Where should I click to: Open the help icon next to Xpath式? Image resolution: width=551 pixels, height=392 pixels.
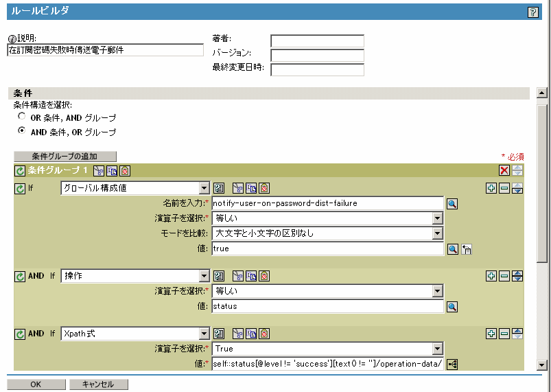[219, 334]
